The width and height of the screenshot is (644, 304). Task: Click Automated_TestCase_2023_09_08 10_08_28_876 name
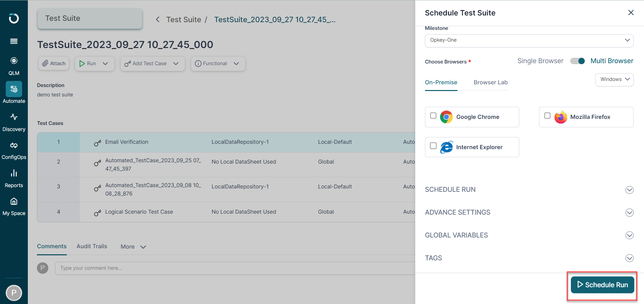point(153,189)
